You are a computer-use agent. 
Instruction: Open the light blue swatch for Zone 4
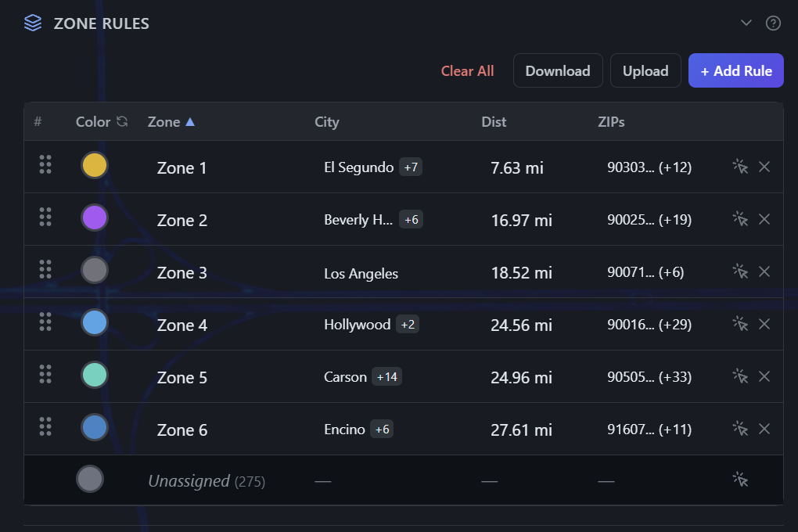pos(94,323)
